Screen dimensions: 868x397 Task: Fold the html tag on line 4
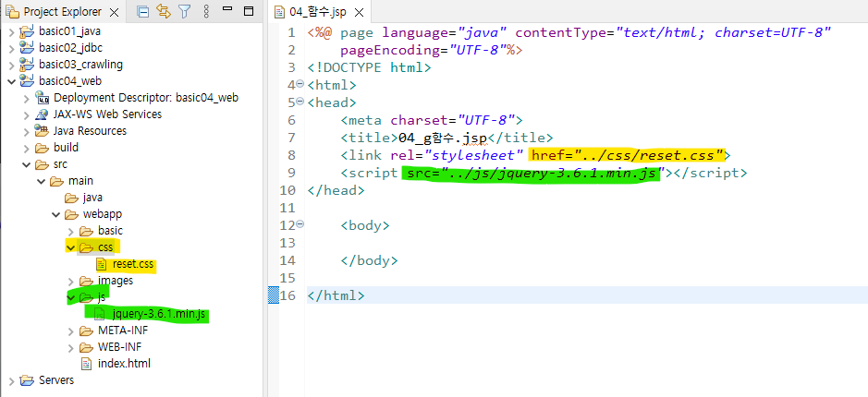click(x=300, y=84)
